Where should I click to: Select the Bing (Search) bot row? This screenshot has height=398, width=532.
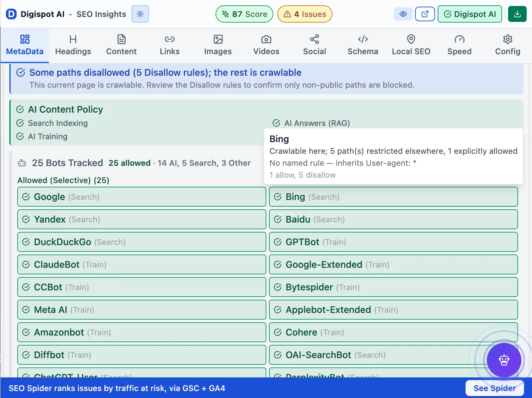click(x=394, y=197)
